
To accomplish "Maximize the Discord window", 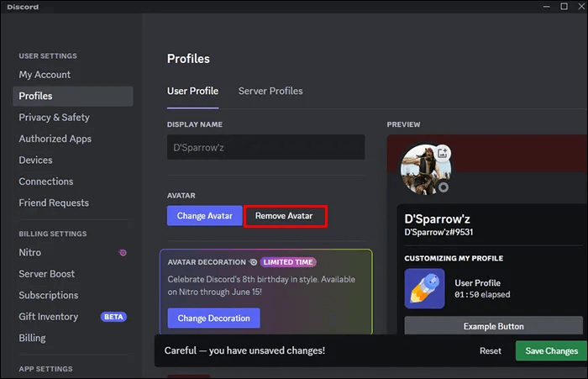I will 564,7.
